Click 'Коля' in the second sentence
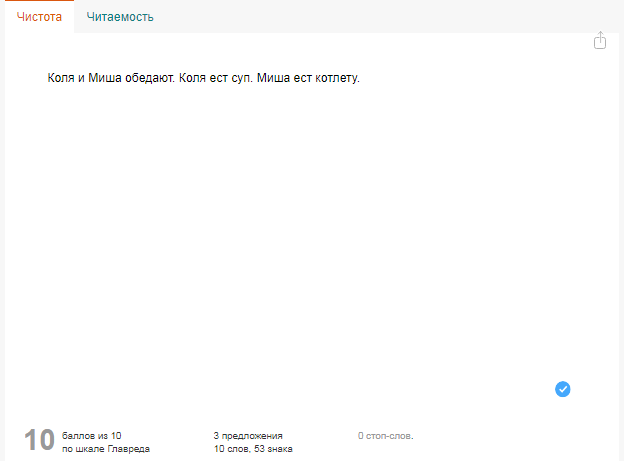 [x=193, y=78]
